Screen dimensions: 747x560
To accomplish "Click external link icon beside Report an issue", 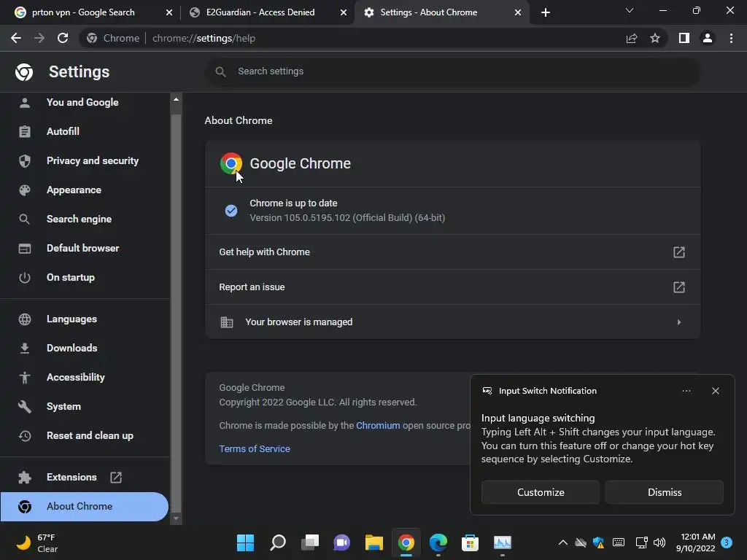I will (679, 287).
